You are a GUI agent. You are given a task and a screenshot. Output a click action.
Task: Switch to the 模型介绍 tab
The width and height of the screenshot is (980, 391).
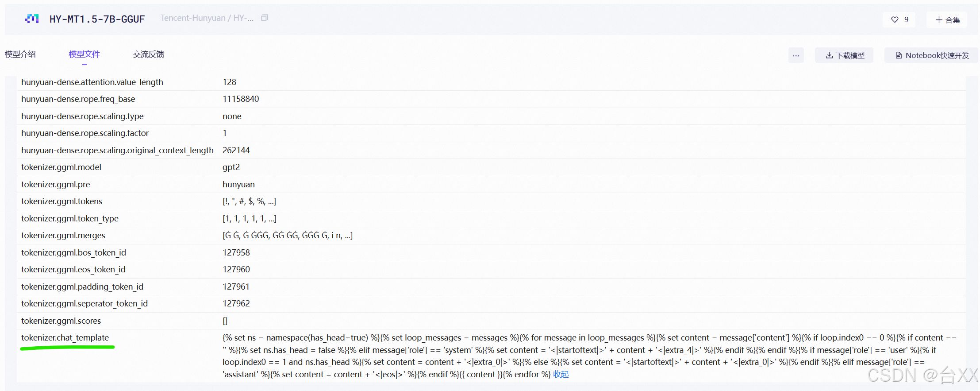[x=20, y=54]
